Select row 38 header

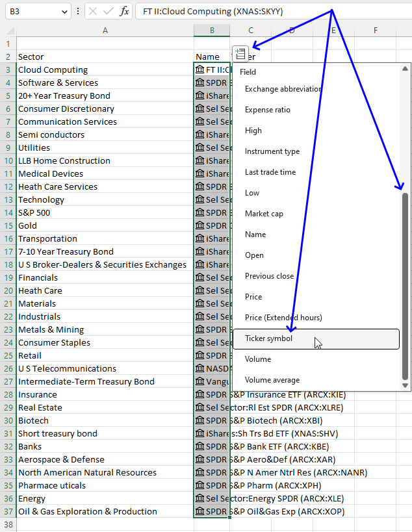[8, 525]
